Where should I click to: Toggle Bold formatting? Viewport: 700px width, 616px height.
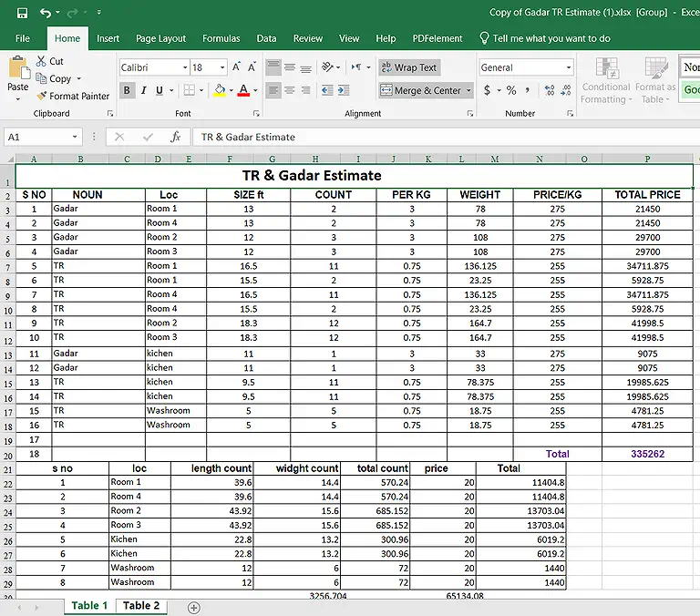[x=127, y=90]
